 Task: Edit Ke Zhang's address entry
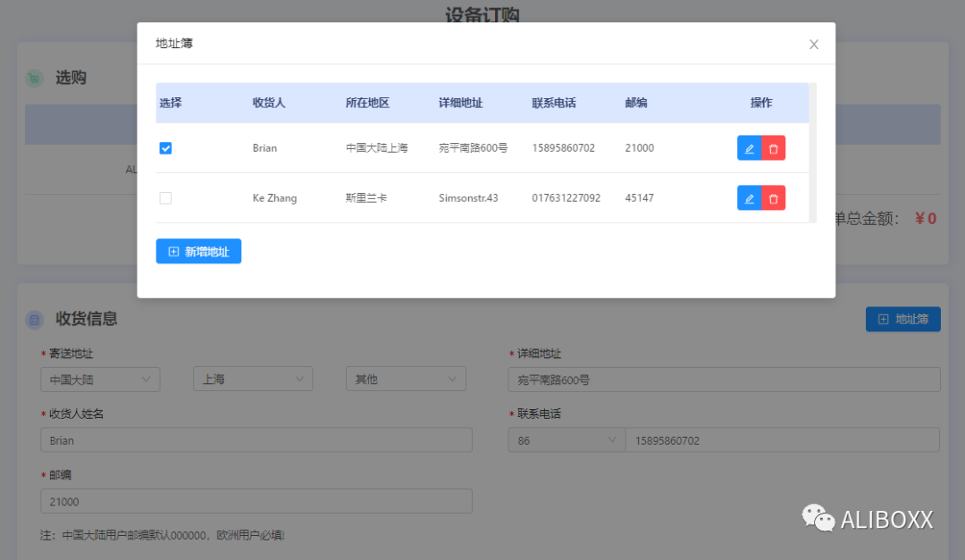coord(749,198)
